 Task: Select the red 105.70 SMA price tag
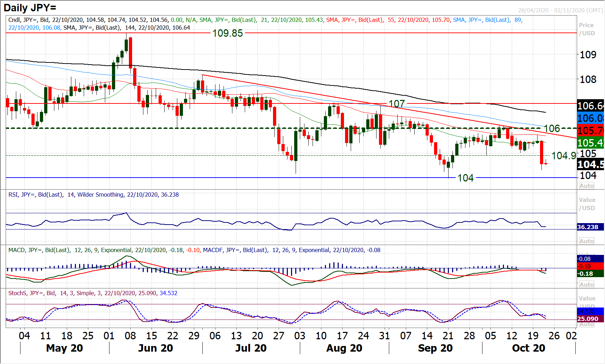[590, 131]
